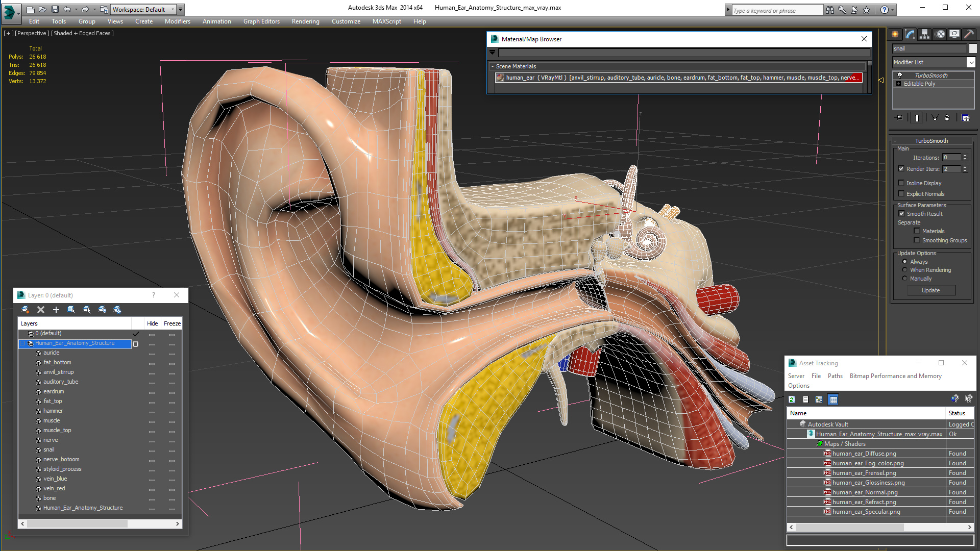The width and height of the screenshot is (980, 551).
Task: Open the Modifiers menu
Action: [x=177, y=21]
